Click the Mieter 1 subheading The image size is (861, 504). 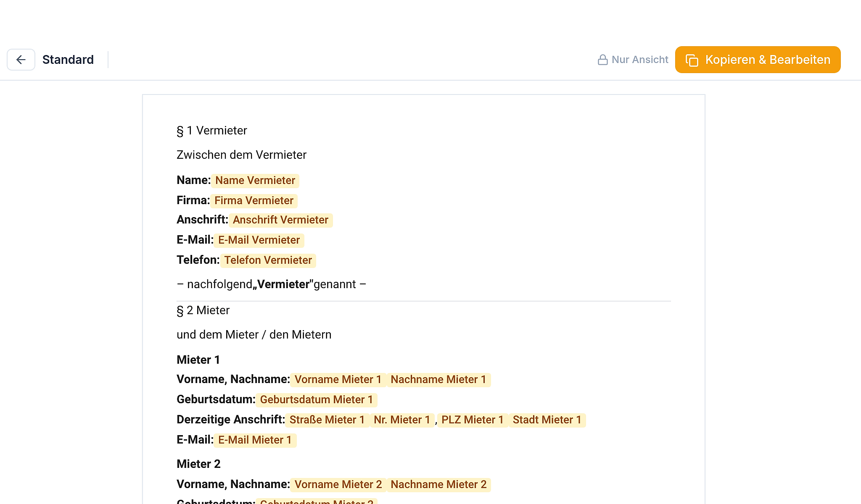point(198,360)
